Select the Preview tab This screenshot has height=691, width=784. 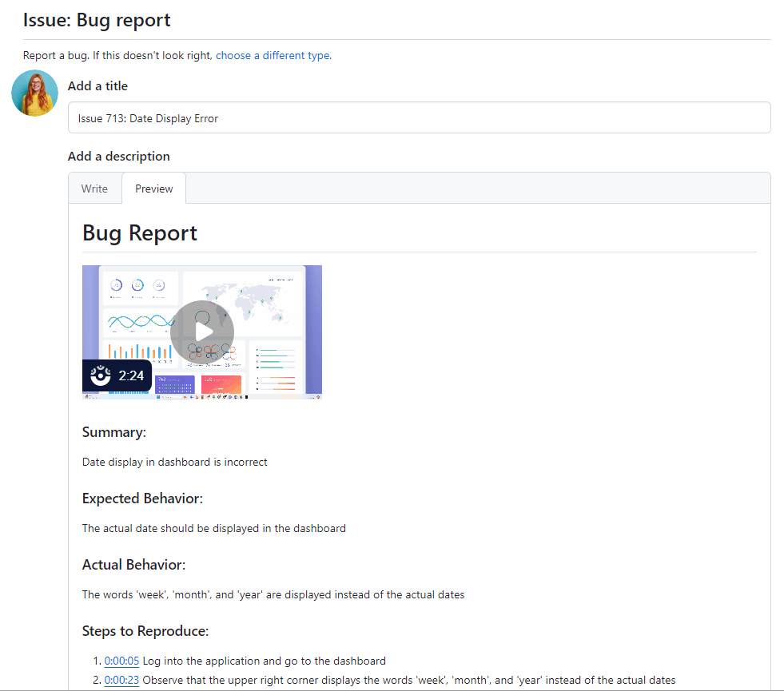154,189
